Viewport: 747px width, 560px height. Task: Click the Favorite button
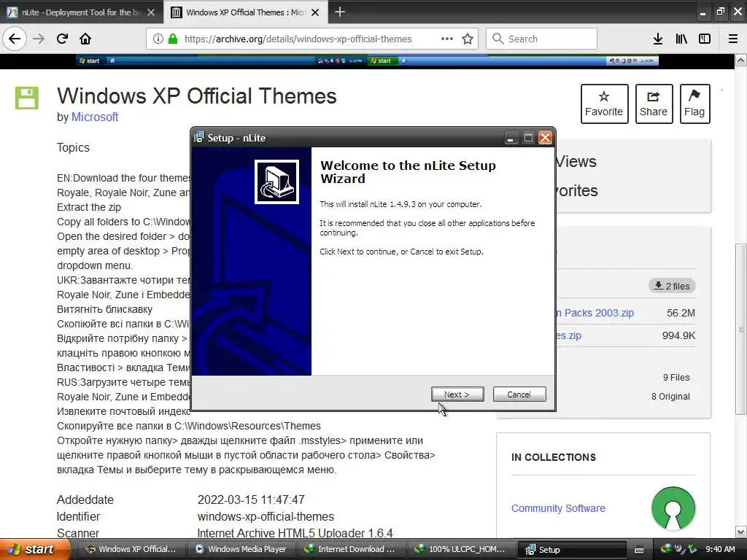click(x=604, y=104)
